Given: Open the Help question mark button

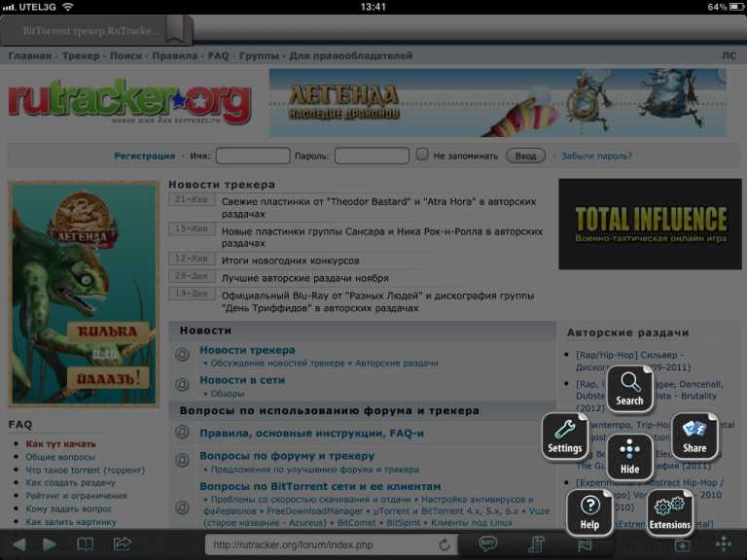Looking at the screenshot, I should tap(589, 512).
